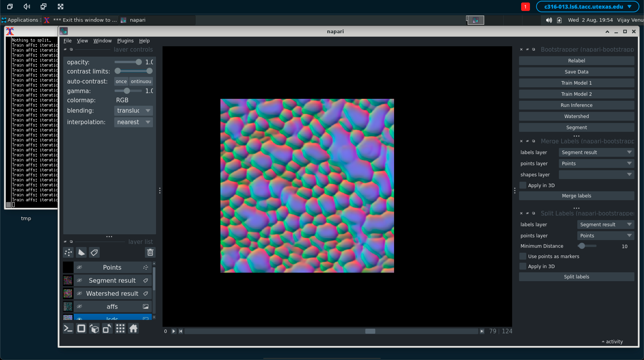The width and height of the screenshot is (644, 360).
Task: Show the Segment result layer
Action: (x=79, y=280)
